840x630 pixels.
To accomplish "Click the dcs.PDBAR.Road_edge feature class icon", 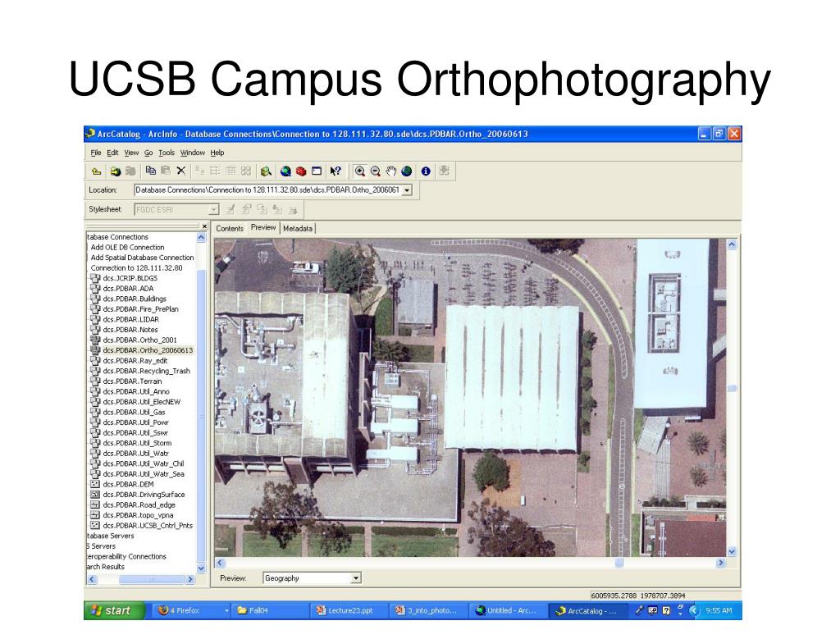I will tap(95, 504).
